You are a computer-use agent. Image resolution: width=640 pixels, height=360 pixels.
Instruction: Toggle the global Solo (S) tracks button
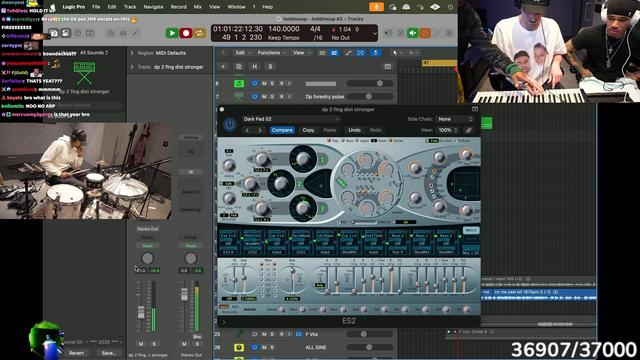click(x=270, y=67)
